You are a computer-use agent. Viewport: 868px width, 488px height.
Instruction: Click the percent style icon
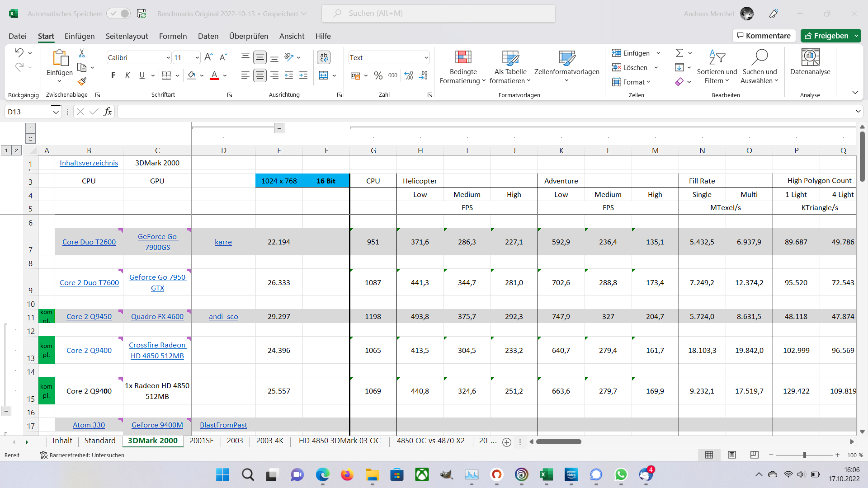point(378,75)
